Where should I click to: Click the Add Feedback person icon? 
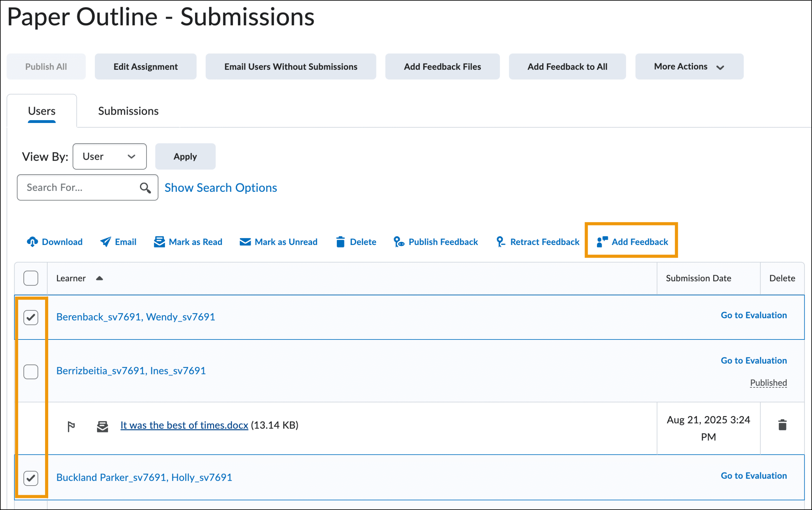coord(602,242)
